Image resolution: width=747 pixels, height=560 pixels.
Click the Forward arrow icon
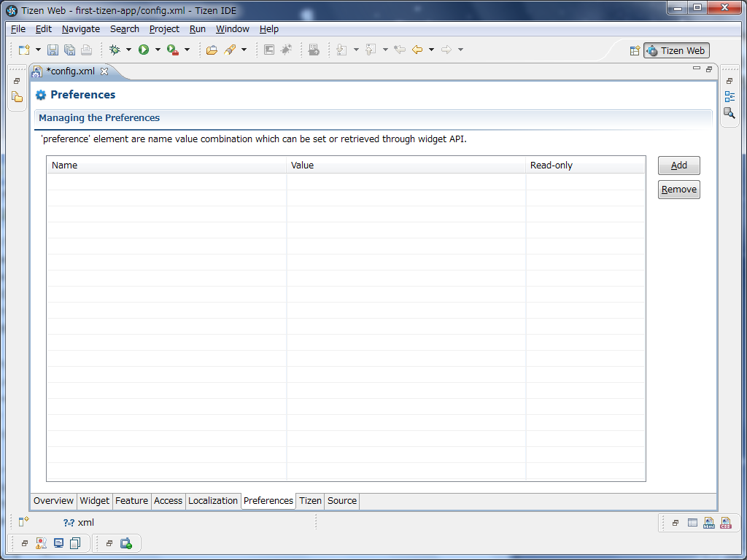[446, 50]
